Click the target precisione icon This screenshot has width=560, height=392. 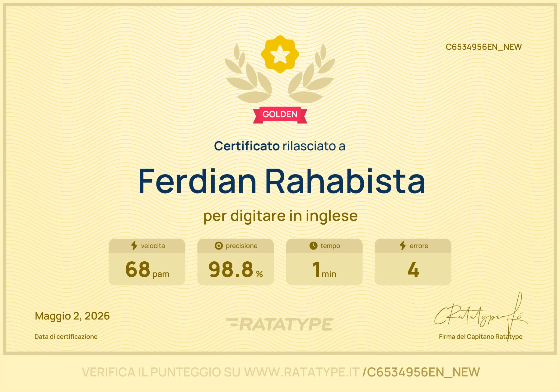click(x=219, y=246)
